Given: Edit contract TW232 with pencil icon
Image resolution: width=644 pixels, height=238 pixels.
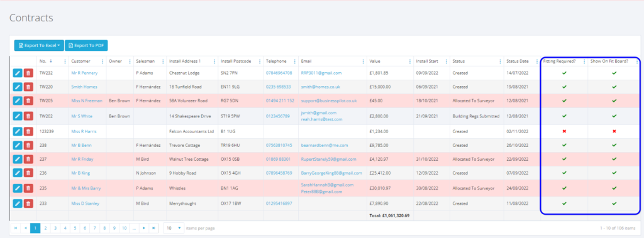Looking at the screenshot, I should tap(17, 73).
